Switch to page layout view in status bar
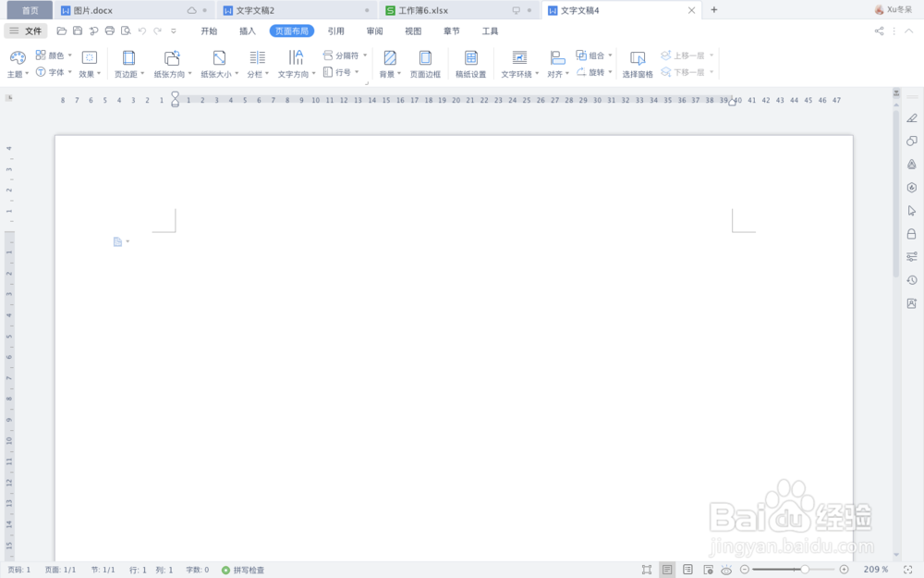924x578 pixels. [x=667, y=569]
